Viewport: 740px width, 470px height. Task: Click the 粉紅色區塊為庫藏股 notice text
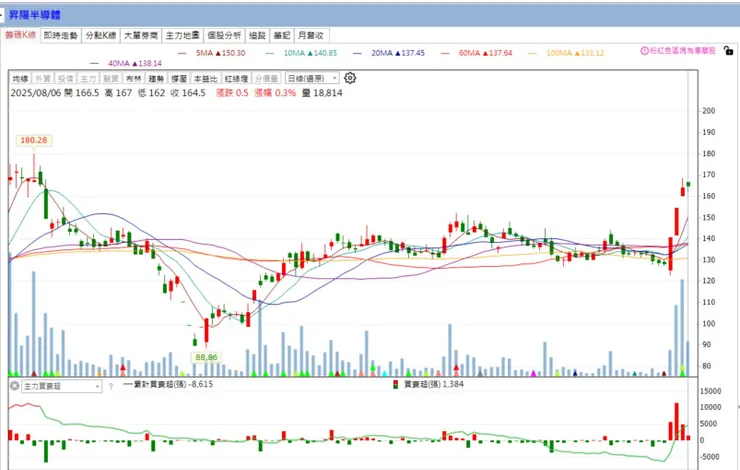click(x=682, y=50)
